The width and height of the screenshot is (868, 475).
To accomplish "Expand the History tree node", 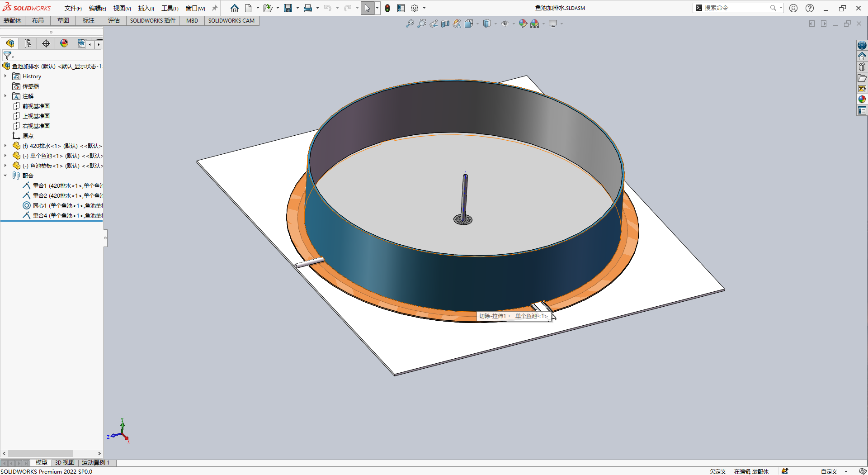I will click(x=5, y=76).
